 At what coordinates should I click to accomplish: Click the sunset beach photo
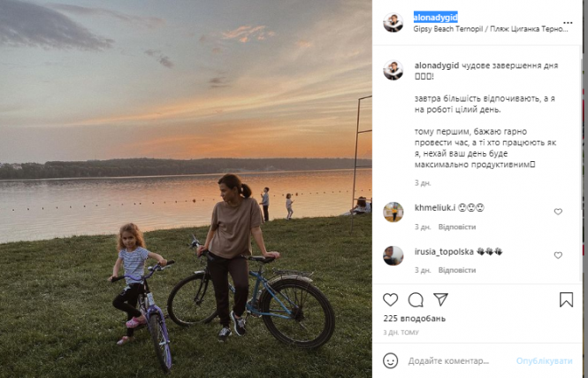[186, 189]
